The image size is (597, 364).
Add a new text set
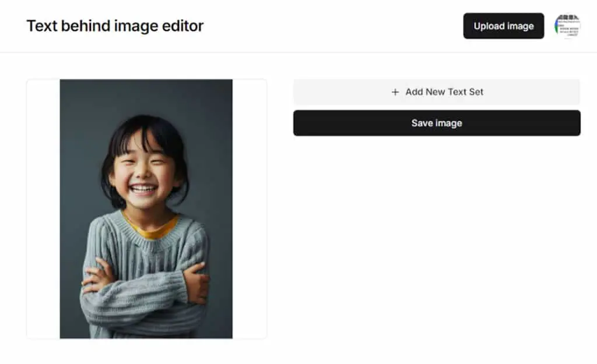[x=437, y=92]
